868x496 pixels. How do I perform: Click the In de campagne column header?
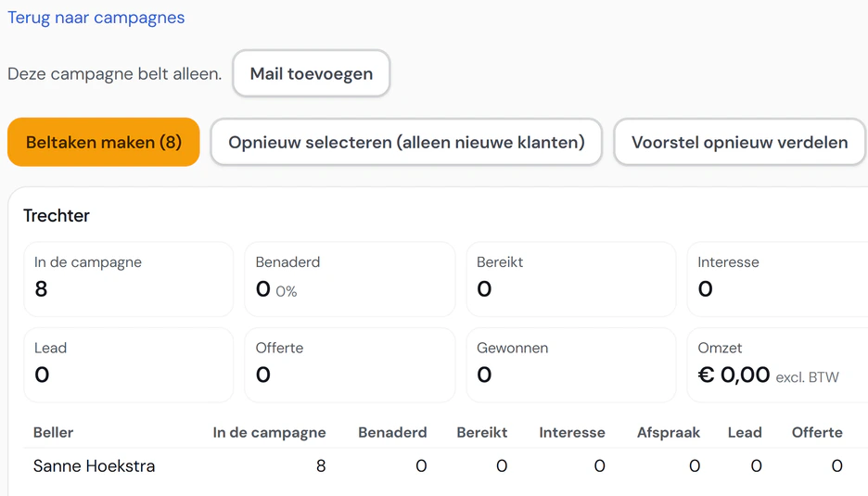pos(269,432)
